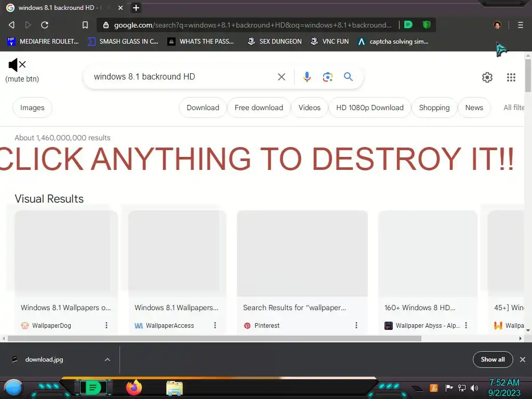Open the Wallpaper Abyss result thumbnail
Viewport: 532px width, 399px height.
[428, 254]
